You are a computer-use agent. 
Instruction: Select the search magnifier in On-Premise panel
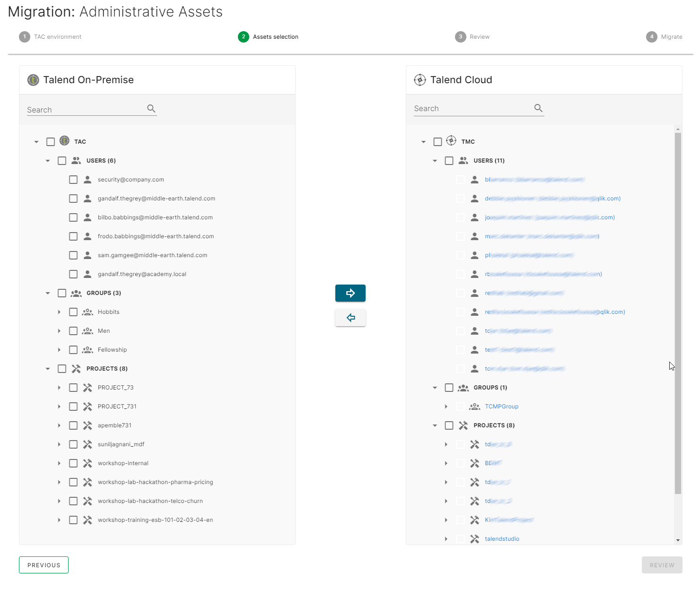coord(151,108)
